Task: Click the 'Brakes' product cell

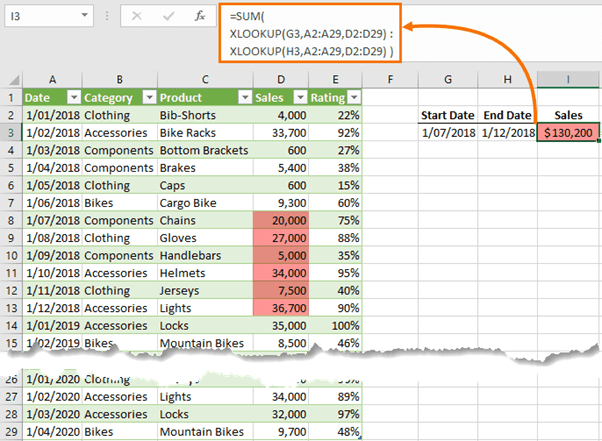Action: click(205, 168)
